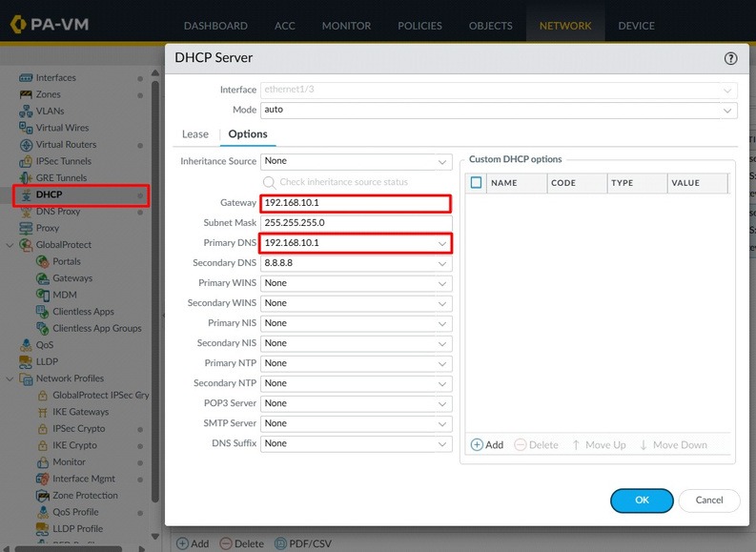Open the Inheritance Source dropdown

pyautogui.click(x=357, y=161)
